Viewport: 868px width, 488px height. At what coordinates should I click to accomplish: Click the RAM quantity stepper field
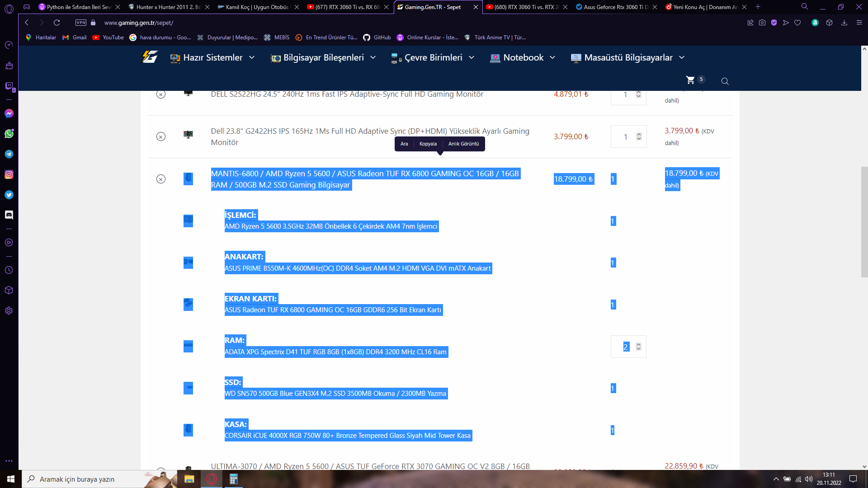(x=626, y=347)
